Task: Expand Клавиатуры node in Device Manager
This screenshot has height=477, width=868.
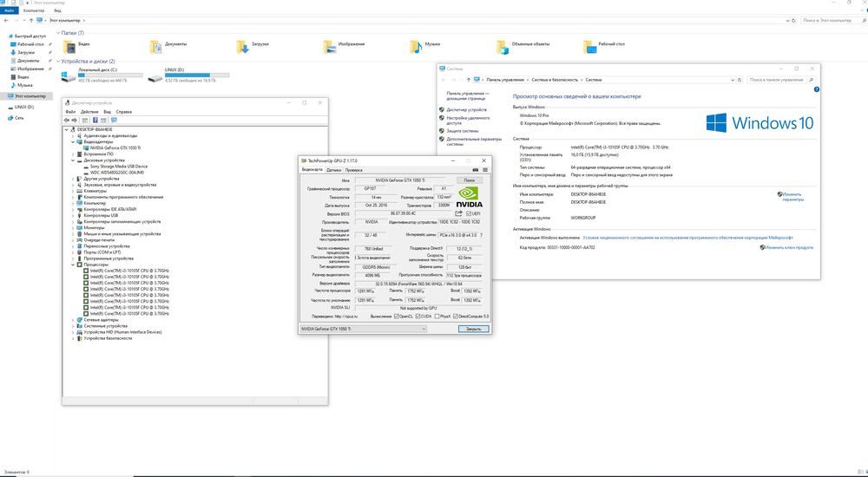Action: click(73, 191)
